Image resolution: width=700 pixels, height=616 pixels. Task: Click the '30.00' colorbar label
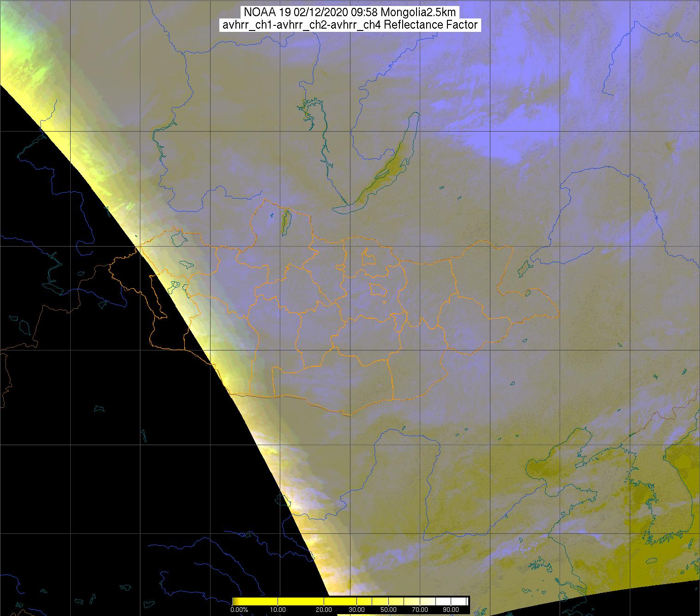(x=357, y=610)
